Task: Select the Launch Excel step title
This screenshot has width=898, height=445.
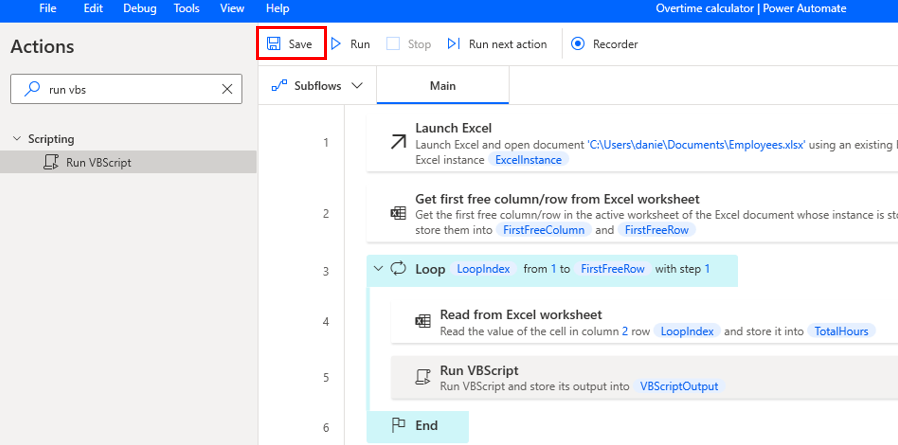Action: pyautogui.click(x=453, y=128)
